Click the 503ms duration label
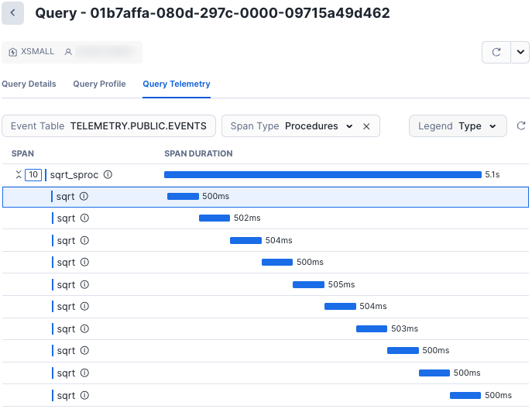Screen dimensions: 532x409 click(404, 328)
